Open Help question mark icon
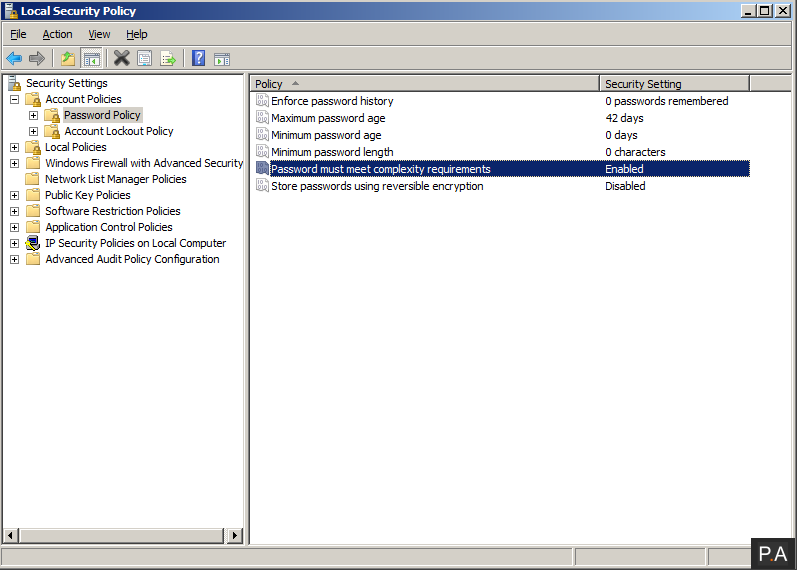797x570 pixels. 199,58
